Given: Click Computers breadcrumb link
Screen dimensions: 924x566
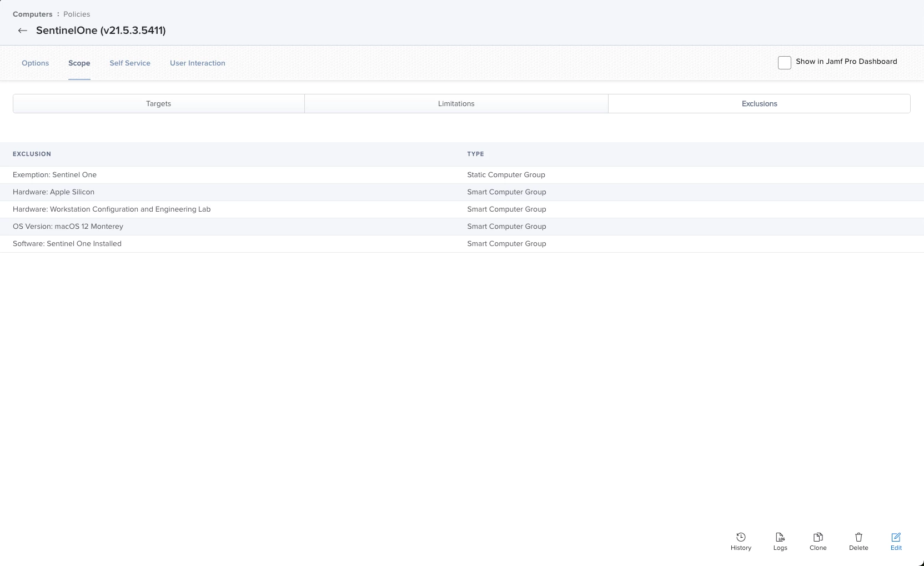Looking at the screenshot, I should tap(33, 14).
